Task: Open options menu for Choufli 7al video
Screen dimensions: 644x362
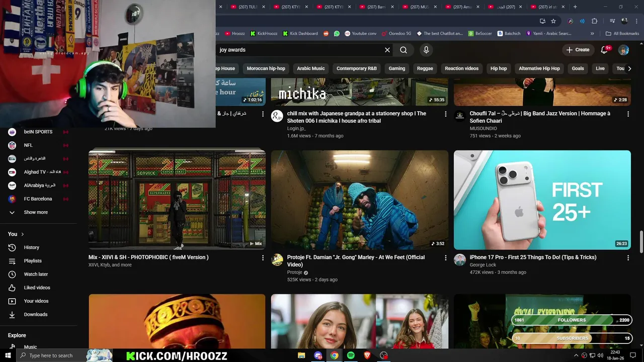Action: coord(628,114)
